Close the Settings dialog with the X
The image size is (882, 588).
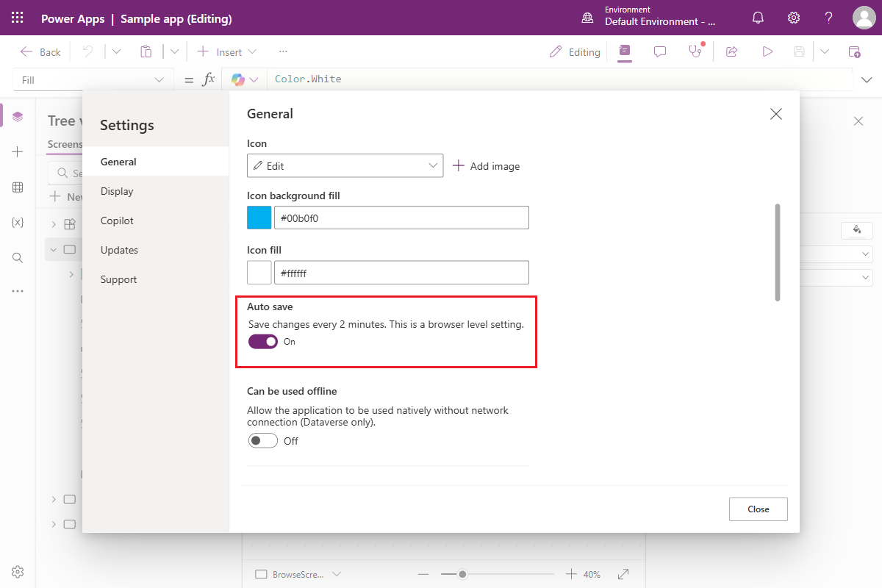point(775,114)
